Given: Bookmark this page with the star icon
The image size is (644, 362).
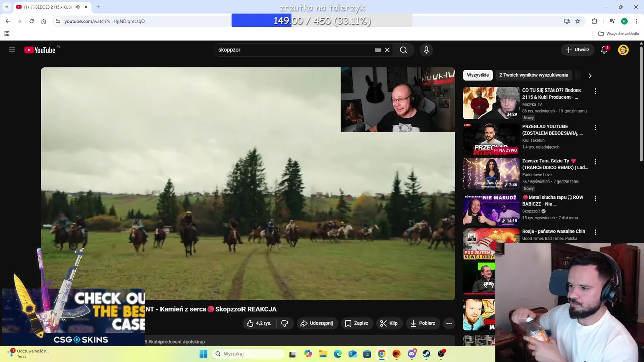Looking at the screenshot, I should point(578,21).
